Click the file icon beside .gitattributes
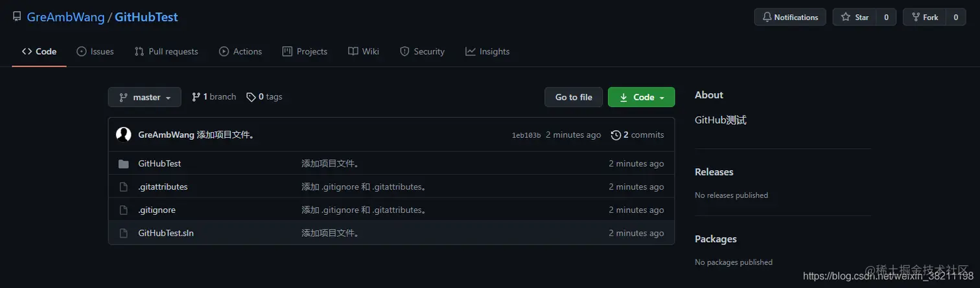The height and width of the screenshot is (288, 980). pyautogui.click(x=123, y=187)
